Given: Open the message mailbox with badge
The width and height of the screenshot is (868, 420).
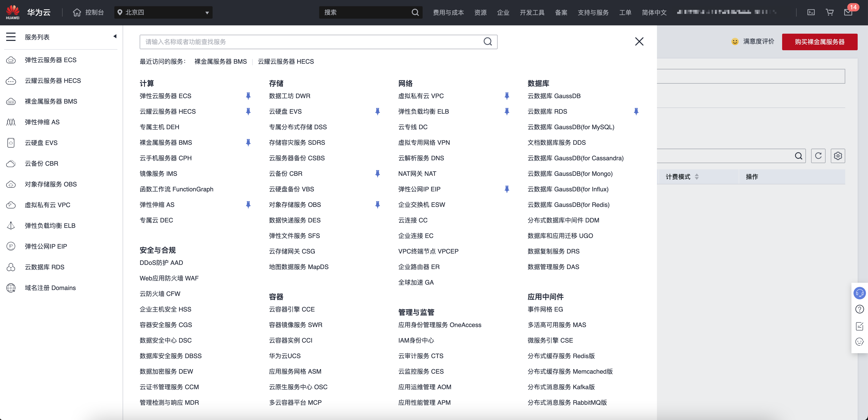Looking at the screenshot, I should [x=848, y=12].
